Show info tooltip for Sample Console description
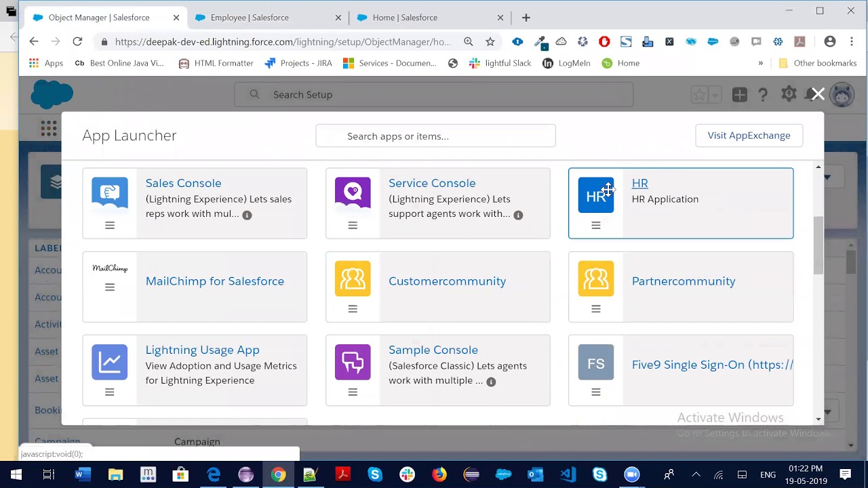868x488 pixels. pos(491,382)
